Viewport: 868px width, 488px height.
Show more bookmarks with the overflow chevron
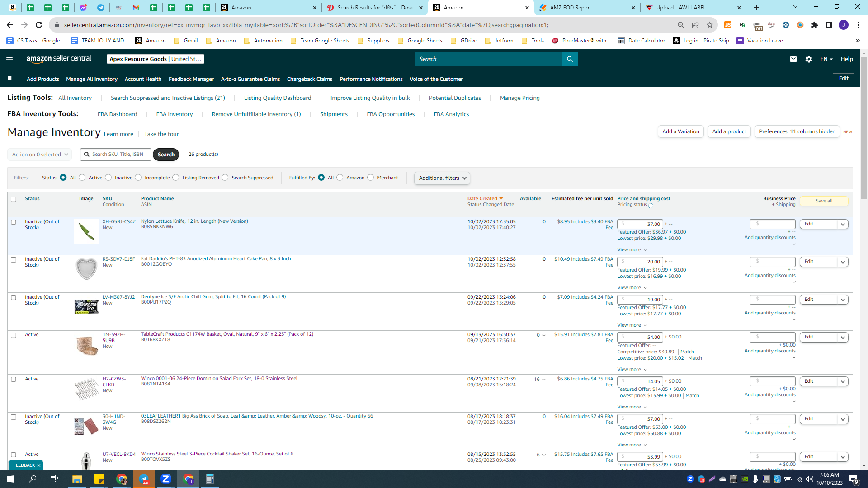pos(858,41)
